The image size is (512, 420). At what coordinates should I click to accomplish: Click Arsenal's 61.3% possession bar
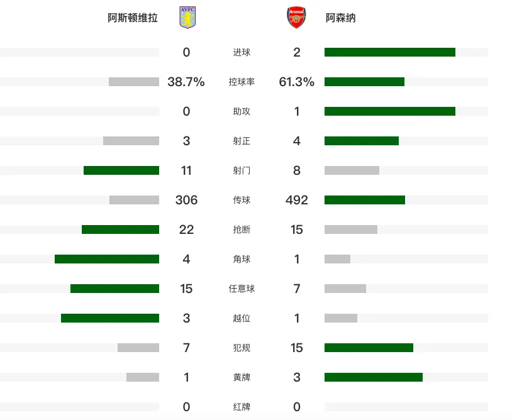364,82
